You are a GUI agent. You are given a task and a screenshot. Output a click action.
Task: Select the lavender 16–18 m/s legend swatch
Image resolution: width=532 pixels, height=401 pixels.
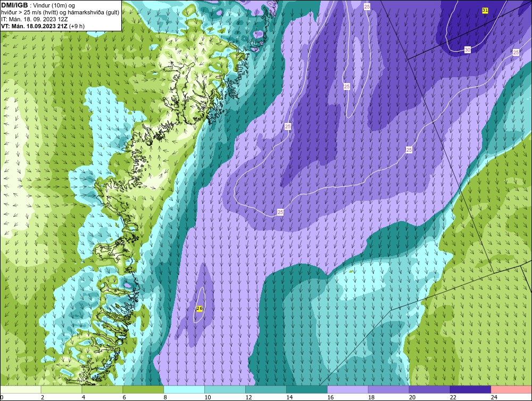point(347,389)
